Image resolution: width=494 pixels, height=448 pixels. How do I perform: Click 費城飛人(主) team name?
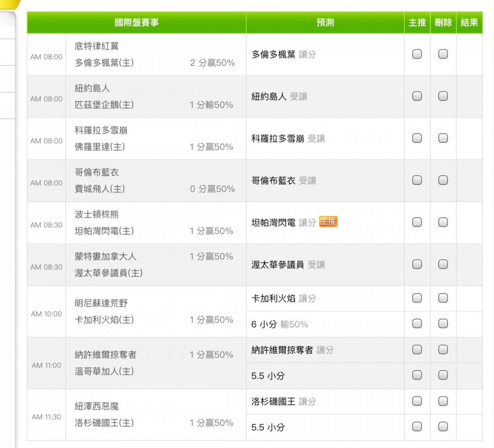[x=100, y=189]
